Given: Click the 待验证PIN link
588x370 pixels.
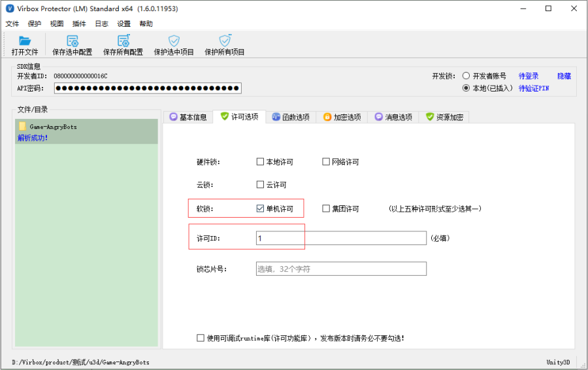Looking at the screenshot, I should pyautogui.click(x=534, y=88).
